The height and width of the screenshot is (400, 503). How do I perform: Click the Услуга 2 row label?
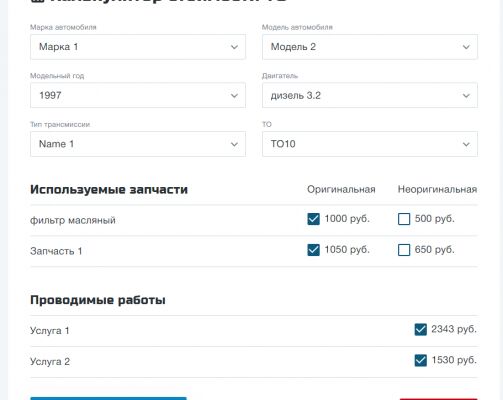point(50,362)
